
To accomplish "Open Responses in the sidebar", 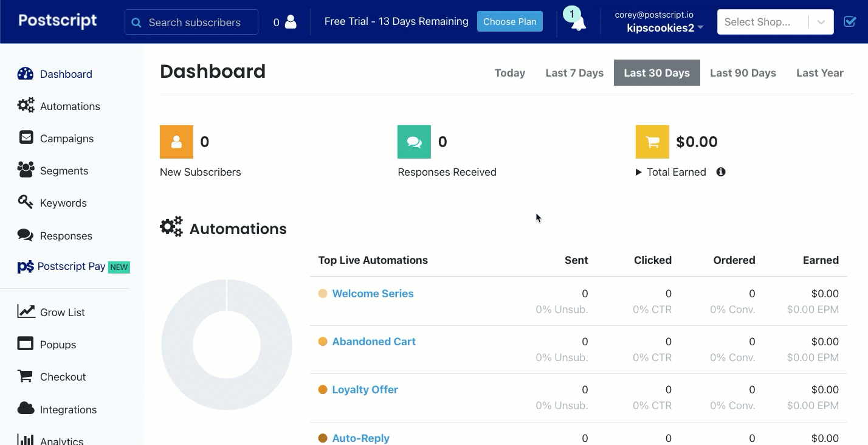I will [x=66, y=236].
